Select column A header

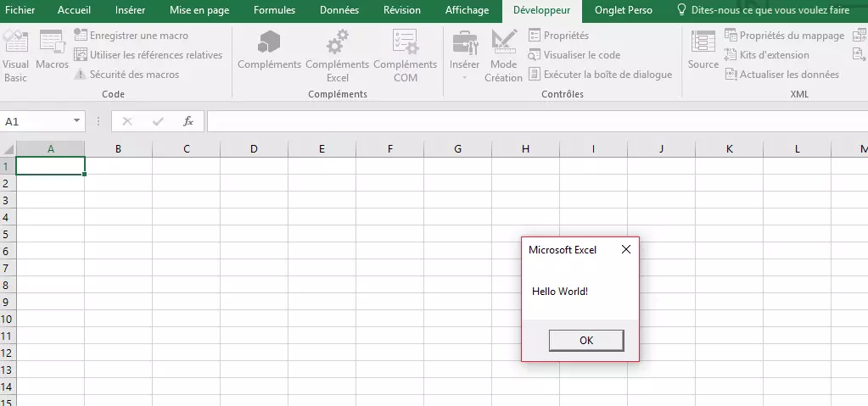pyautogui.click(x=50, y=149)
